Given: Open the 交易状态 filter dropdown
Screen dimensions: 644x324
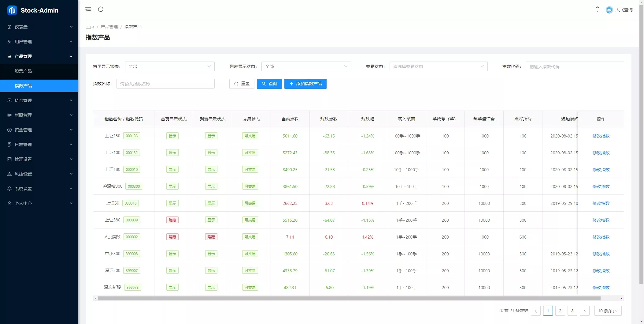Looking at the screenshot, I should coord(439,66).
